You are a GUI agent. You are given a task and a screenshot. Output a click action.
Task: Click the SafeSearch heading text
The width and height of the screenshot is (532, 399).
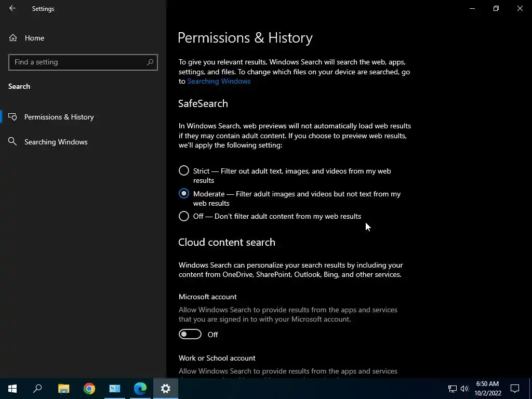pyautogui.click(x=203, y=103)
